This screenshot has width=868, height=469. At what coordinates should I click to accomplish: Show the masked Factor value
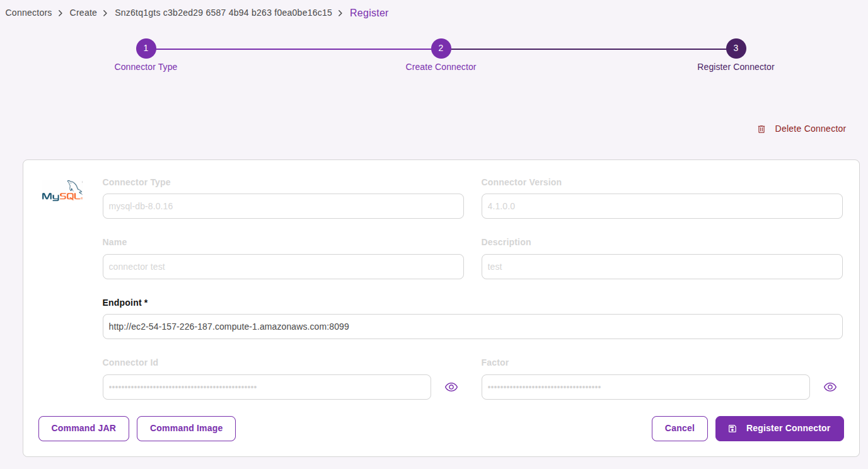coord(830,386)
